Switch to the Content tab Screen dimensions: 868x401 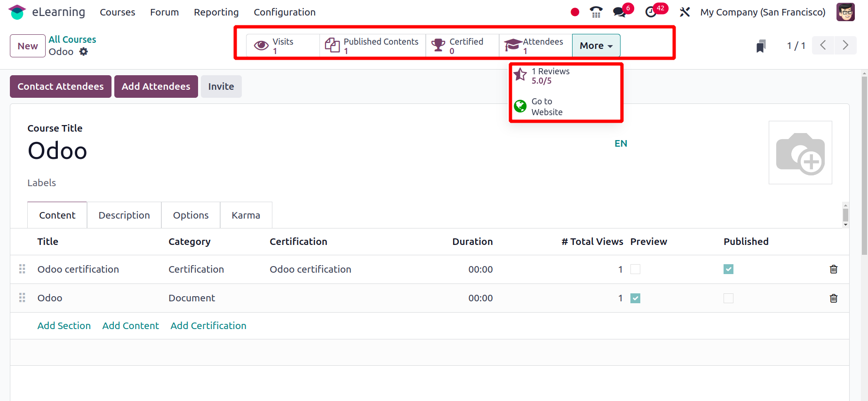pos(57,215)
